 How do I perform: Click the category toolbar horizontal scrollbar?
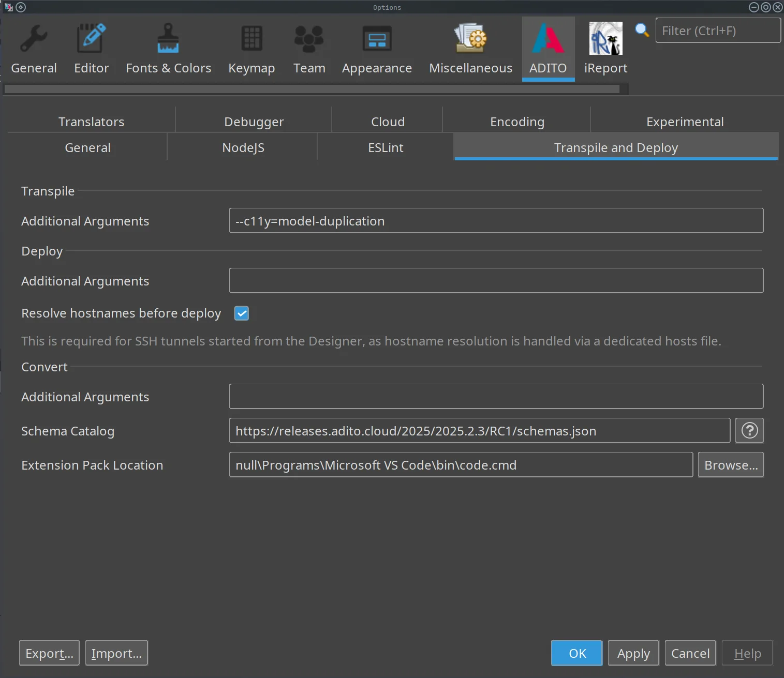click(x=312, y=89)
